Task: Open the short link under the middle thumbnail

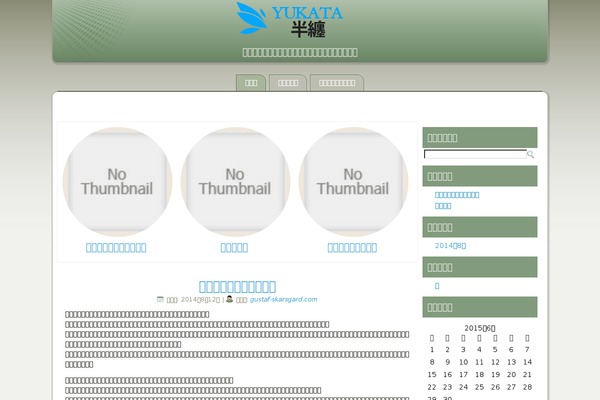Action: (234, 248)
